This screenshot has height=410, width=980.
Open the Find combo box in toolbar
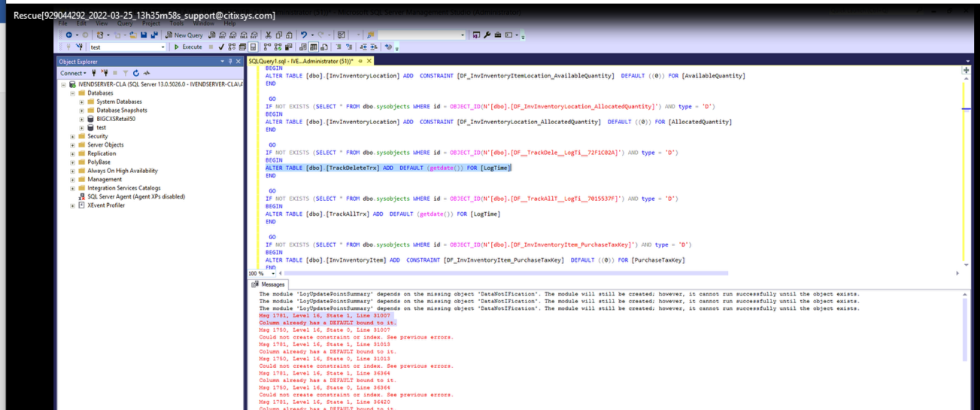[421, 35]
